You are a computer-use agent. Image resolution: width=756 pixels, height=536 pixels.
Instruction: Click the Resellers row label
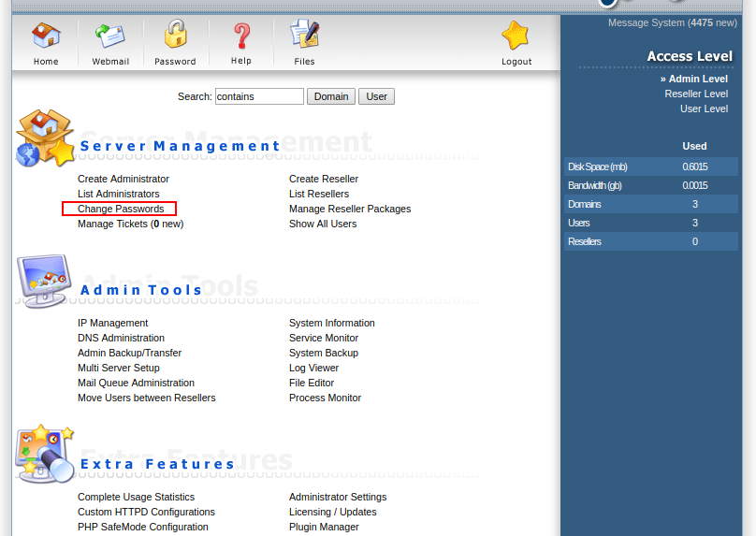point(585,242)
